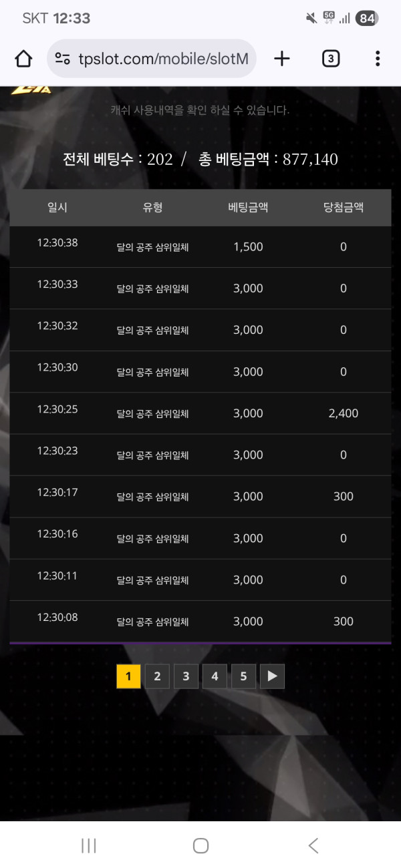Open a new tab with plus icon
Image resolution: width=401 pixels, height=868 pixels.
[282, 59]
